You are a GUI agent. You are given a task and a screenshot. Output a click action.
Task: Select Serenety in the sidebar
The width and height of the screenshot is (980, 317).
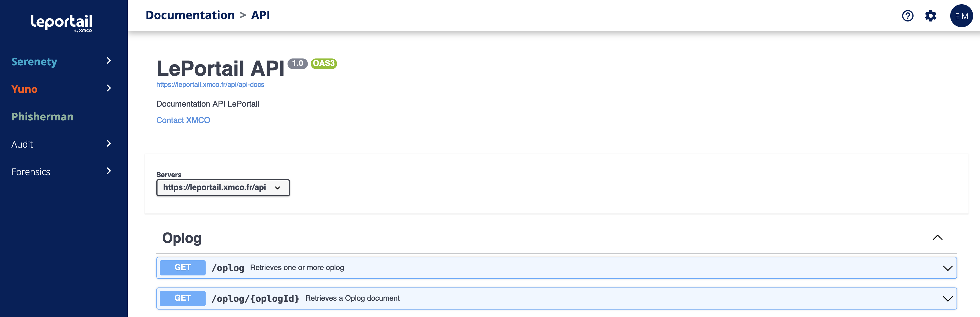tap(34, 62)
